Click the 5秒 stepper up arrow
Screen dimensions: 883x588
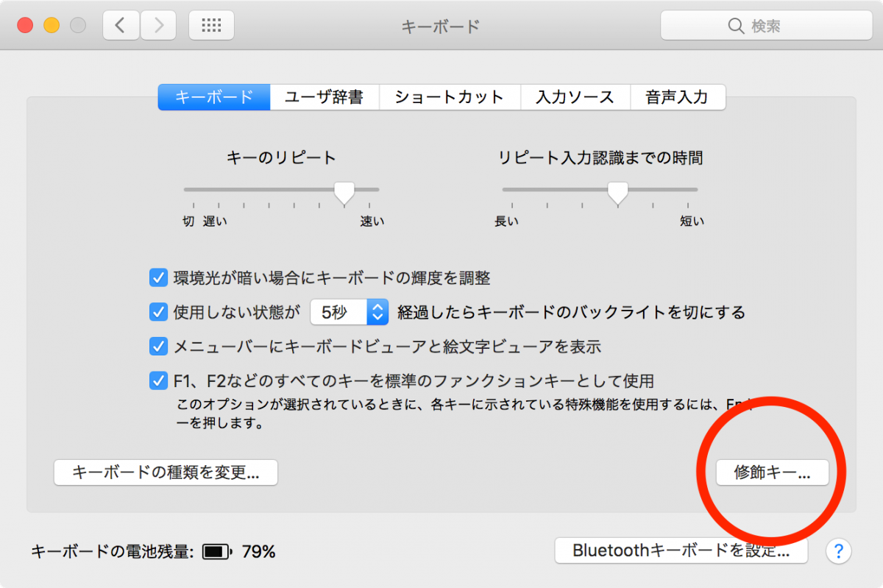click(x=377, y=308)
